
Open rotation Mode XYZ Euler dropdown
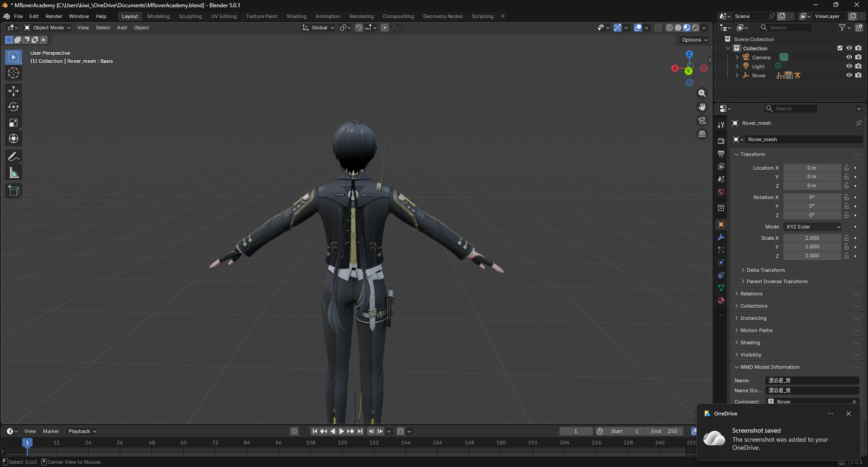click(x=812, y=227)
